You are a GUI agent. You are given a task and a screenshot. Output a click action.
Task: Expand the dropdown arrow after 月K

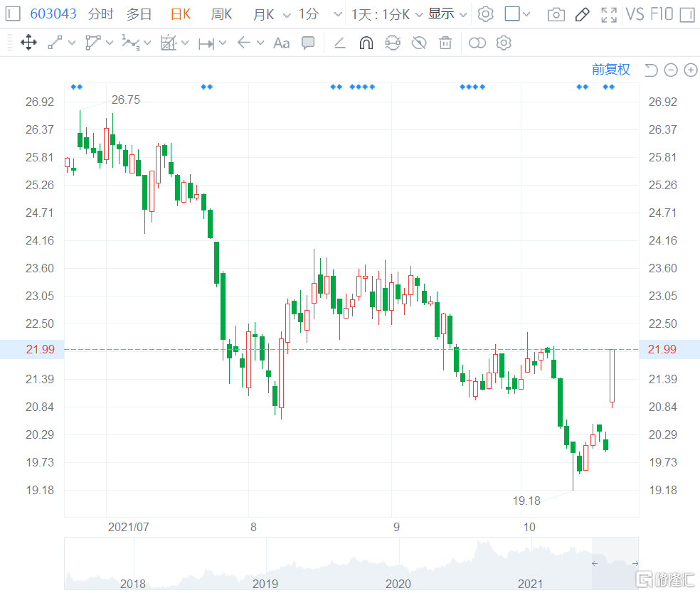(287, 15)
